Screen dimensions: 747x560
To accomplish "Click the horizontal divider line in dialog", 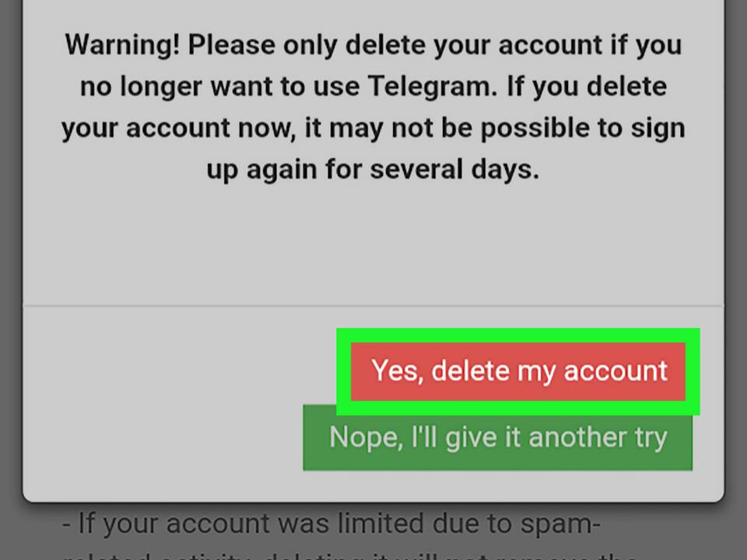I will coord(373,306).
